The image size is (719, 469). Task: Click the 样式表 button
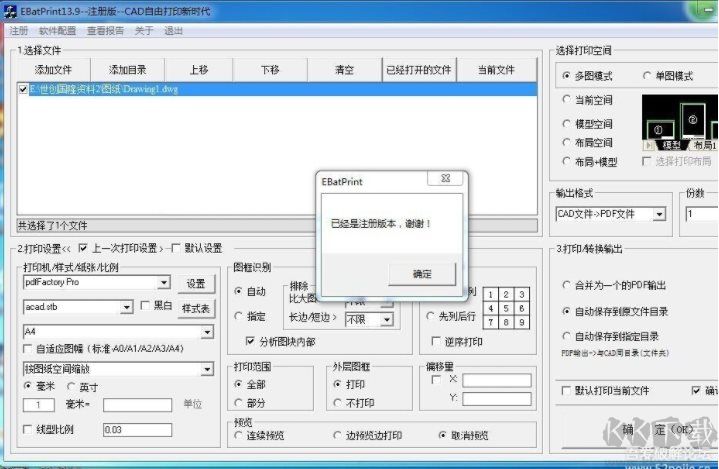coord(196,308)
